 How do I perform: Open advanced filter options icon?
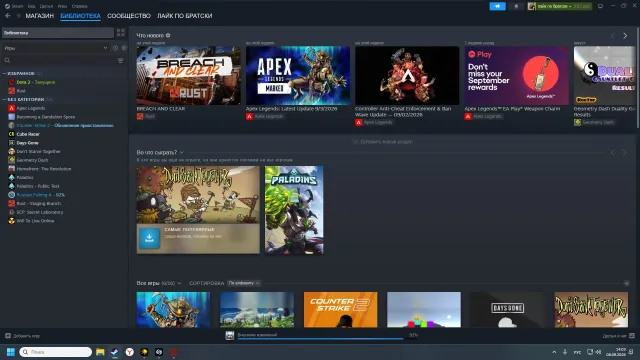point(121,60)
